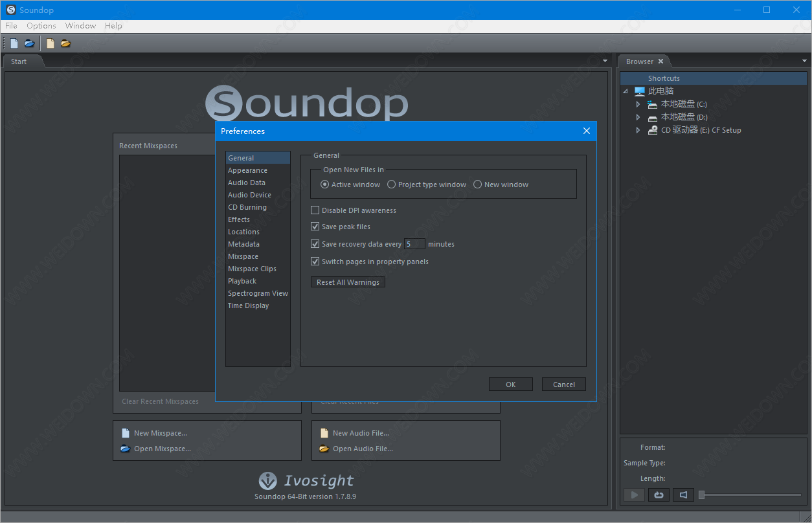Select Mixspace Clips in the Preferences list
The width and height of the screenshot is (812, 523).
pos(258,269)
